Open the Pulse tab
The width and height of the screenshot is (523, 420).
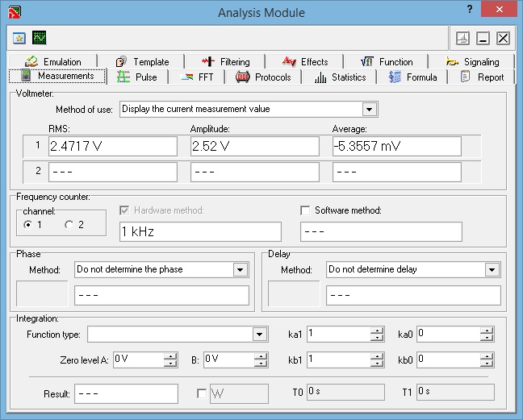coord(137,77)
